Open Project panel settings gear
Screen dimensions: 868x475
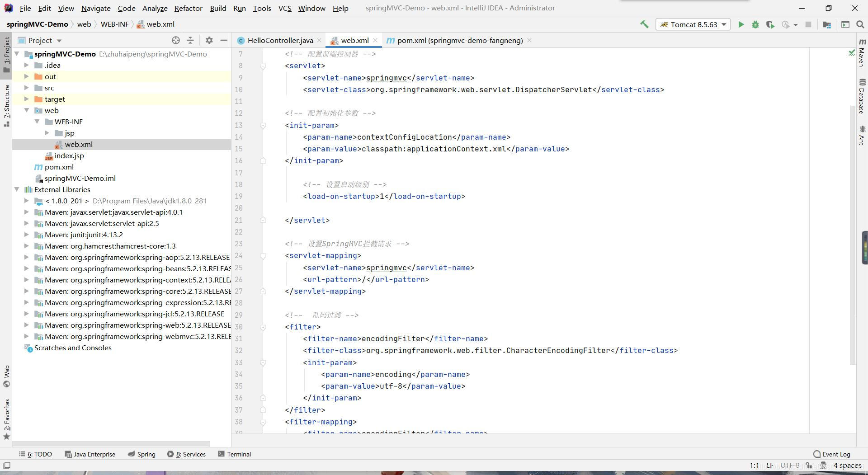(209, 40)
